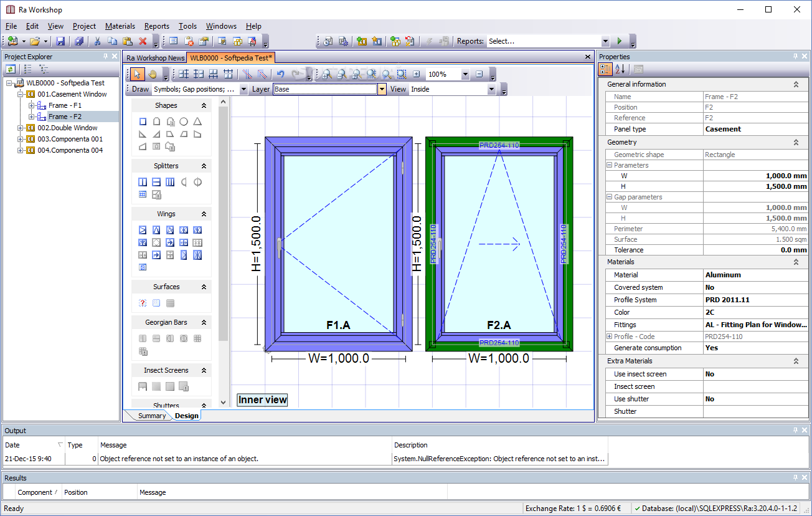The width and height of the screenshot is (812, 516).
Task: Click the F2.A window frame drawing
Action: tap(499, 244)
